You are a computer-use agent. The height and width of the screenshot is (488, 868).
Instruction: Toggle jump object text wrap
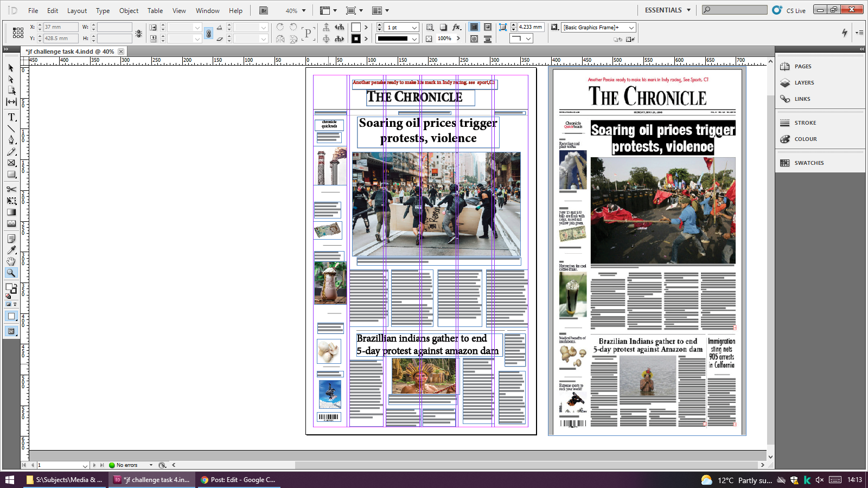488,38
